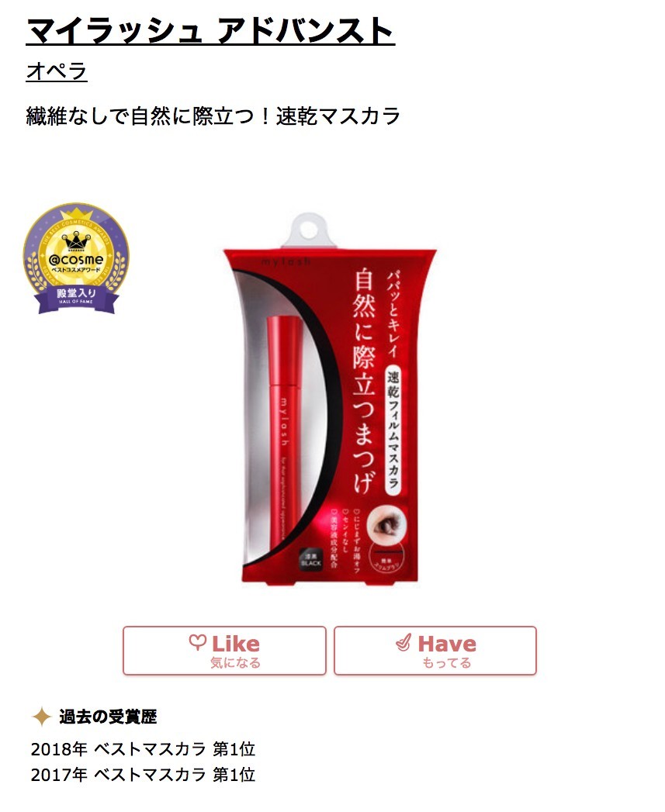Click the BLACK color label on the package
The image size is (665, 812).
click(311, 559)
